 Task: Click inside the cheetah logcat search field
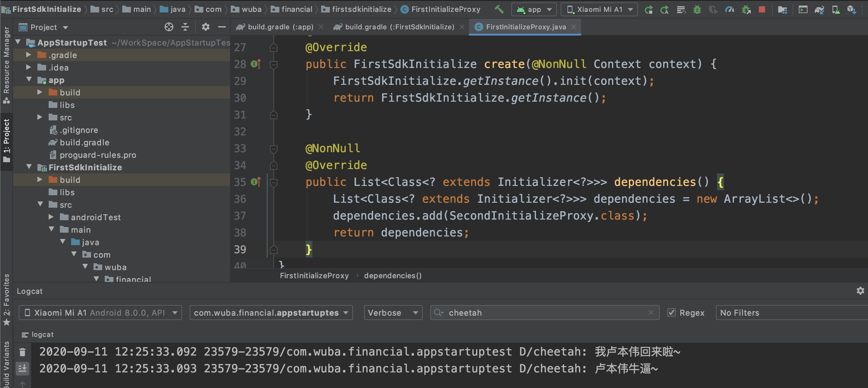pyautogui.click(x=544, y=313)
